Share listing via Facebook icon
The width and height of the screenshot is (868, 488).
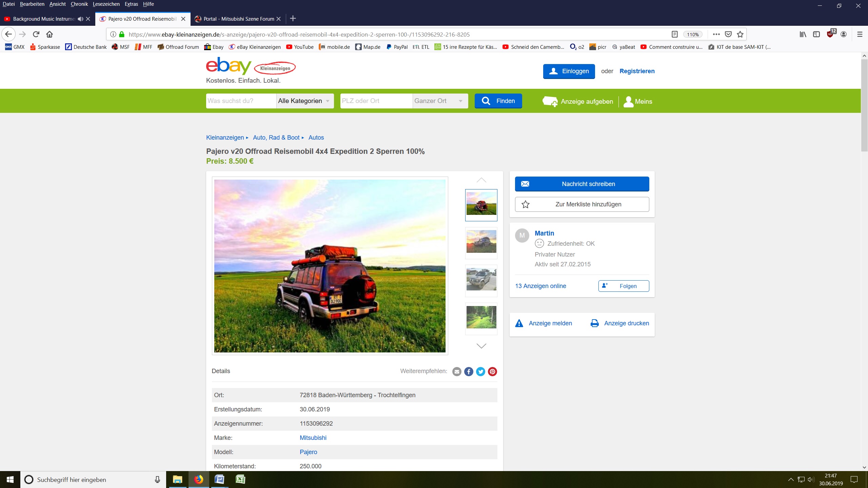[x=469, y=371]
